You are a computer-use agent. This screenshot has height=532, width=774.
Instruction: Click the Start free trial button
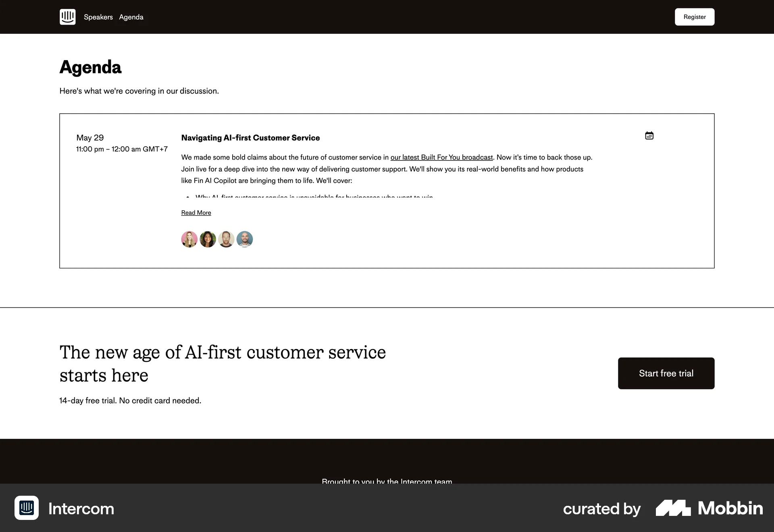click(666, 373)
